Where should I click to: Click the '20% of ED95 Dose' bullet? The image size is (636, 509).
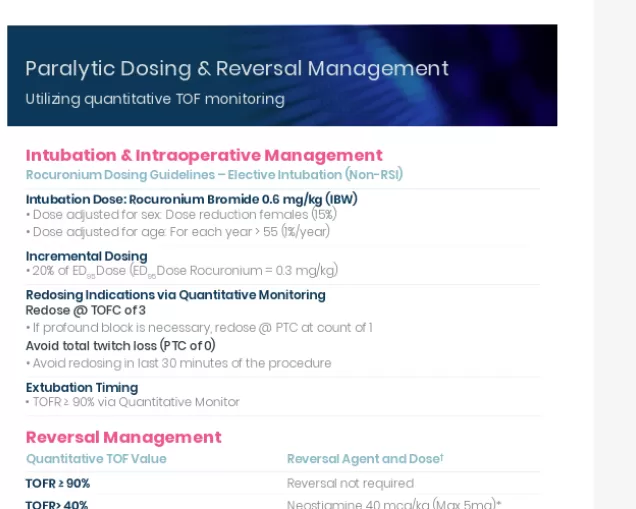(182, 271)
